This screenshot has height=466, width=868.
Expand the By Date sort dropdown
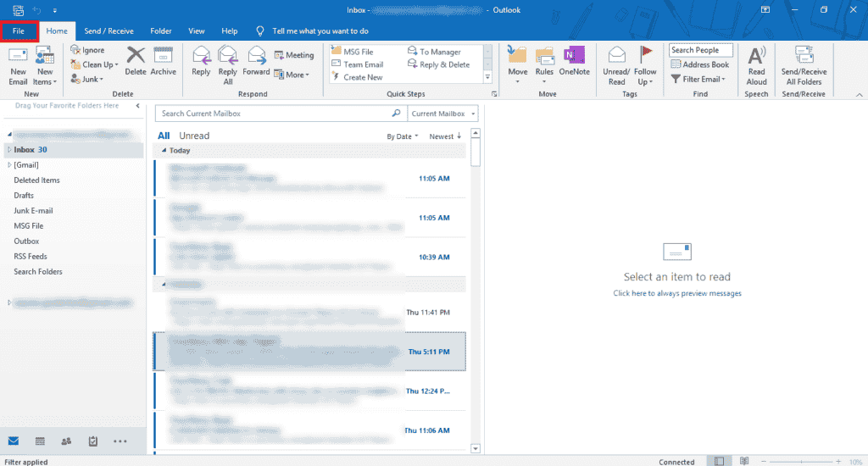point(403,136)
